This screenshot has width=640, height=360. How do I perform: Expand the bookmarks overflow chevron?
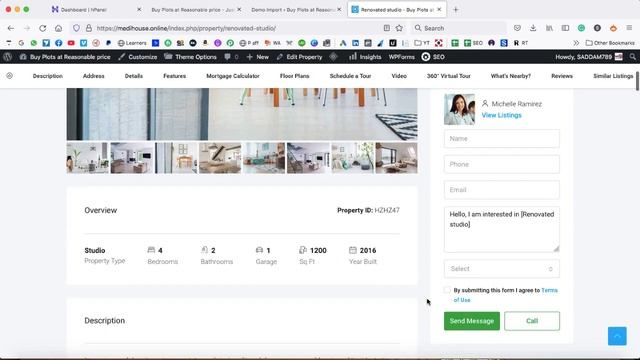576,43
